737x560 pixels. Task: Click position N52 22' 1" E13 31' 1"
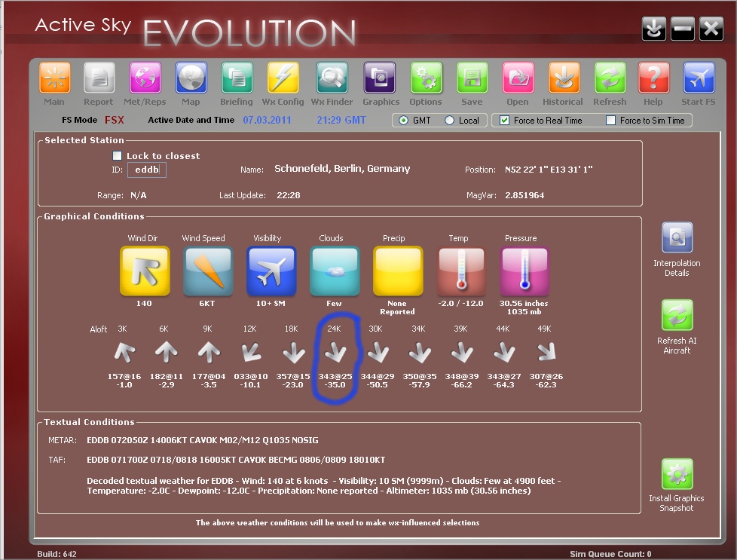tap(549, 170)
